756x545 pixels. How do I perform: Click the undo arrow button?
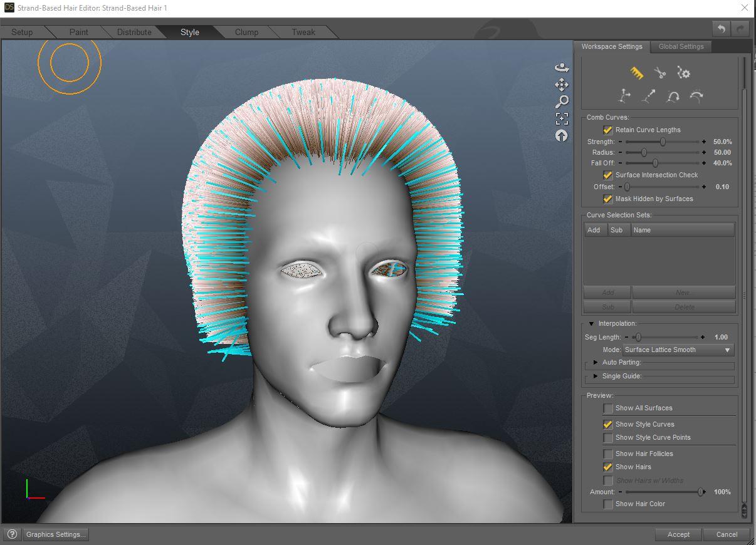tap(722, 29)
